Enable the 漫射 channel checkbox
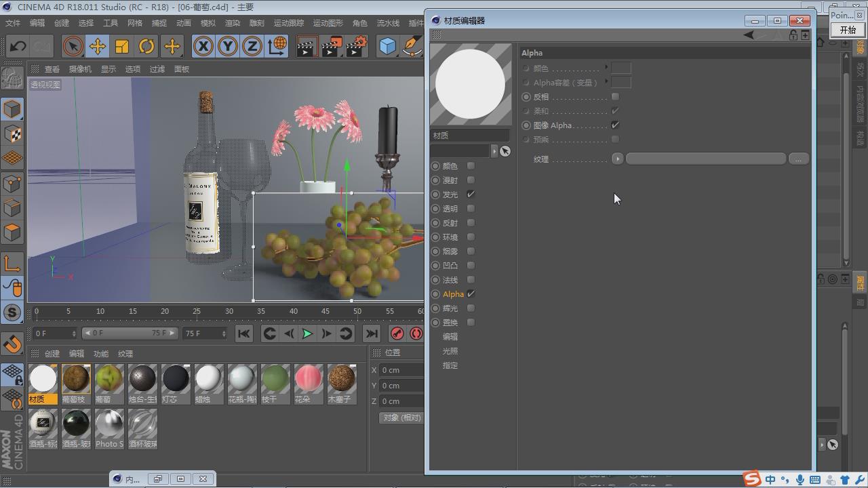Image resolution: width=868 pixels, height=488 pixels. 471,180
